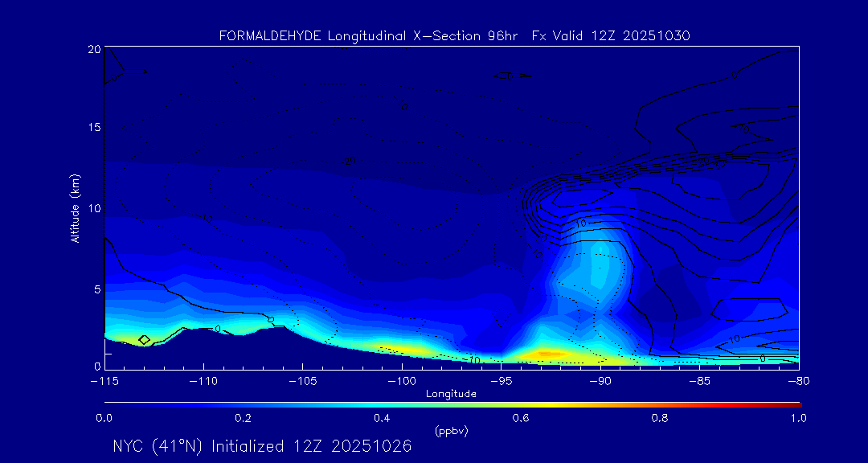Screen dimensions: 868x463
Task: Click the 1.0 colorbar maximum label
Action: [799, 418]
